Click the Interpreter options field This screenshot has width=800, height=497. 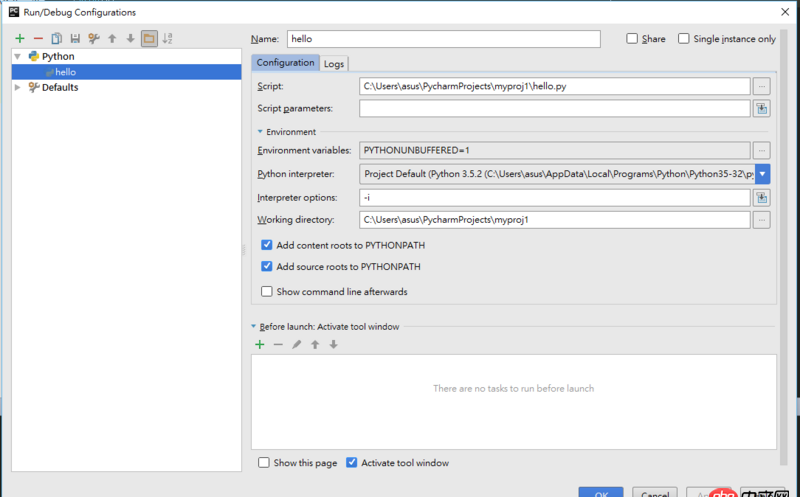click(555, 197)
